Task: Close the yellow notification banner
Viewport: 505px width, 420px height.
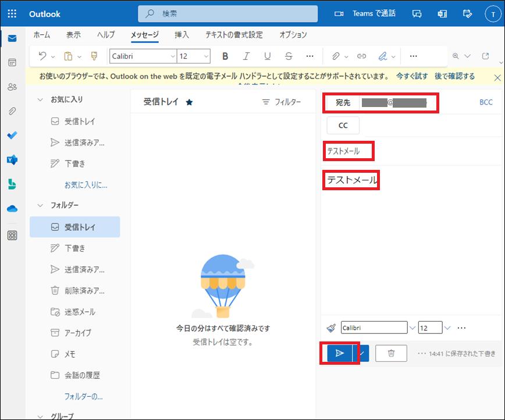Action: click(497, 77)
